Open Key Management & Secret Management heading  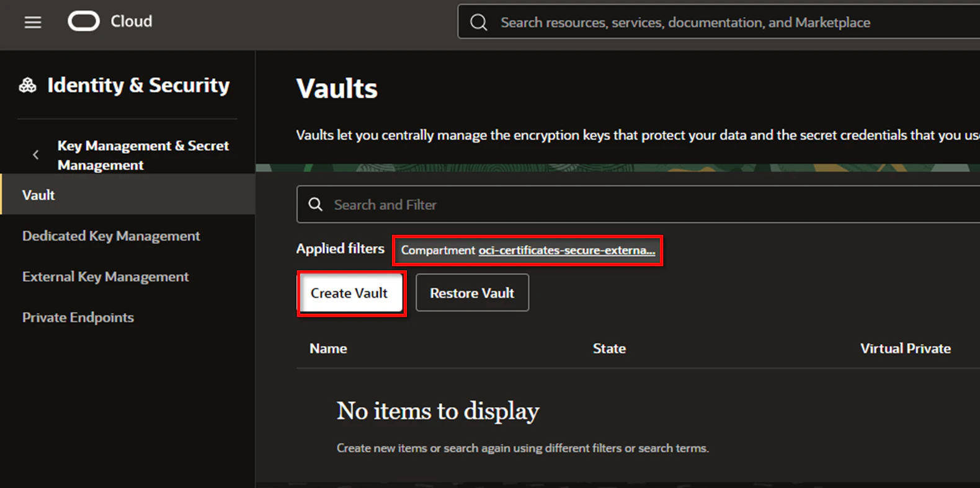coord(143,155)
